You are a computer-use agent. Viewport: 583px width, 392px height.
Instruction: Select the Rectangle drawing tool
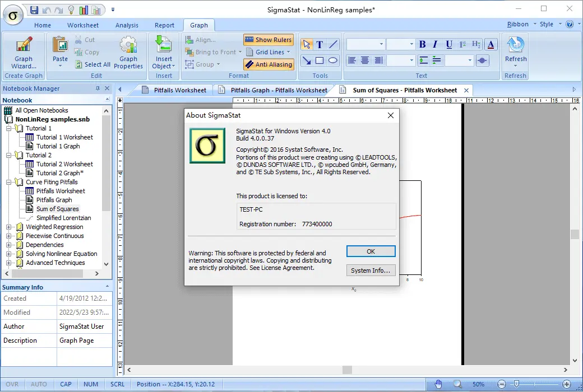(x=320, y=60)
